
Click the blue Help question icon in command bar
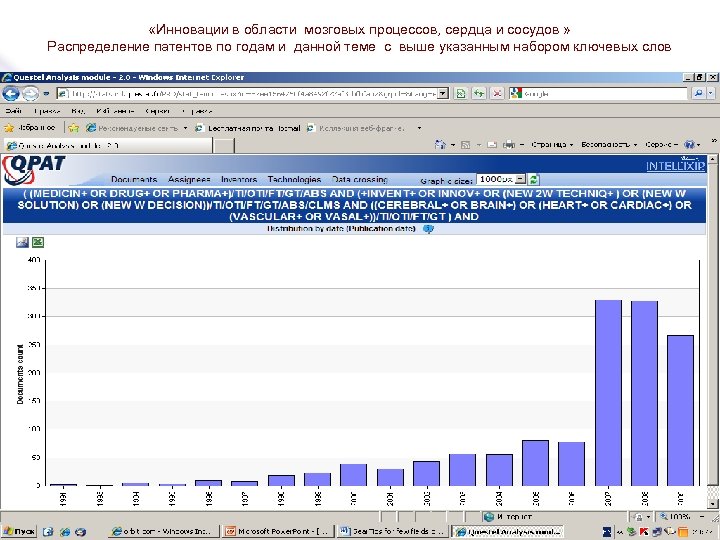[x=689, y=145]
